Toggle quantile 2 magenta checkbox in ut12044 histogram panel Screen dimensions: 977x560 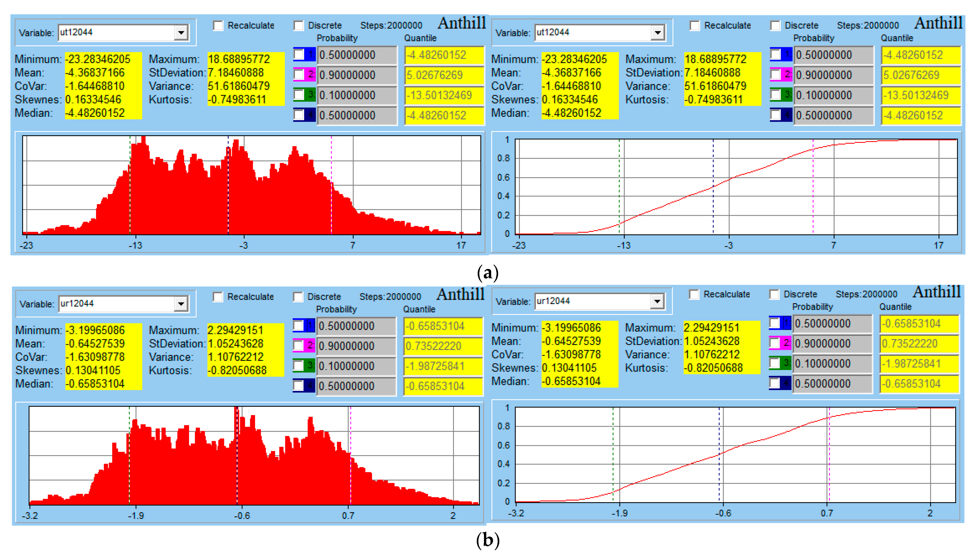pos(299,75)
